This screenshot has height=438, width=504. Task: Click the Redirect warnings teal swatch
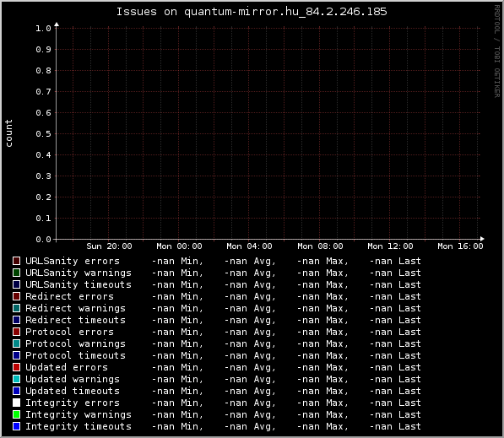coord(16,308)
